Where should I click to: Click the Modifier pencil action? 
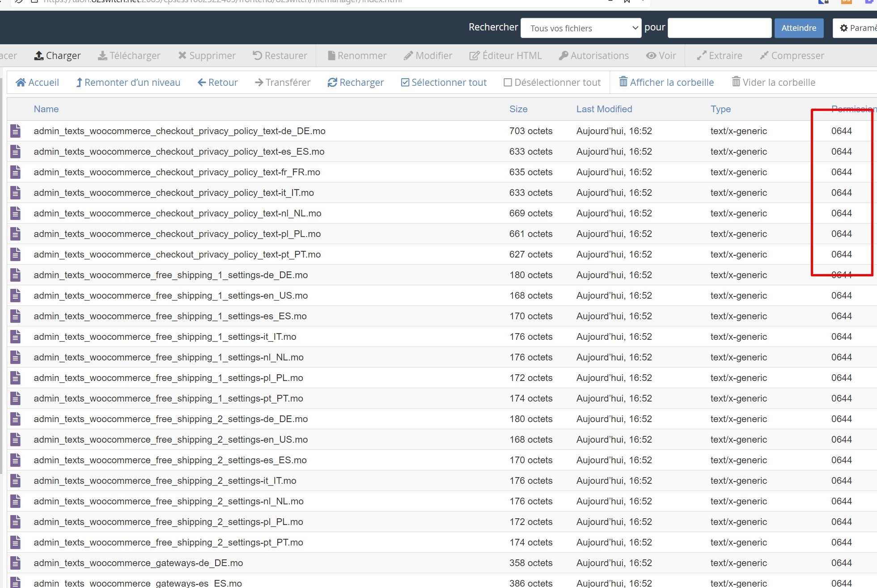[428, 55]
